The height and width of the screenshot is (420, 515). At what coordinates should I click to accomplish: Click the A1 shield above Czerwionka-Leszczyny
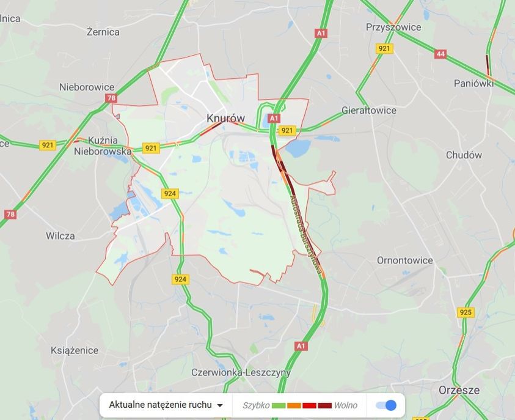pyautogui.click(x=301, y=346)
